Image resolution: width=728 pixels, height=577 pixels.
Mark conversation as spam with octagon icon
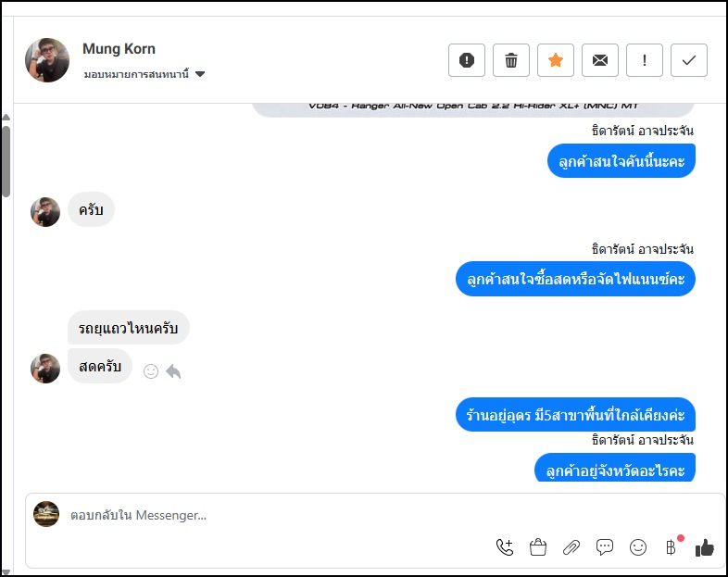(x=467, y=60)
